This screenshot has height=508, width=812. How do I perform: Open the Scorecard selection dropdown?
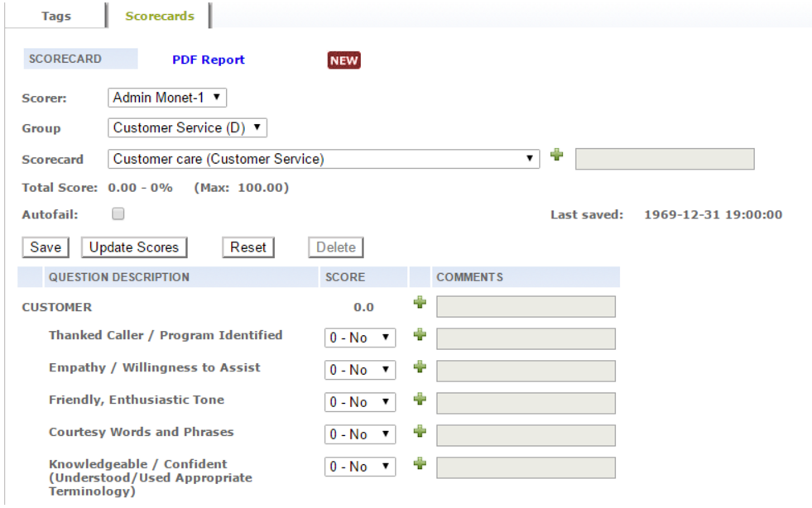coord(324,159)
